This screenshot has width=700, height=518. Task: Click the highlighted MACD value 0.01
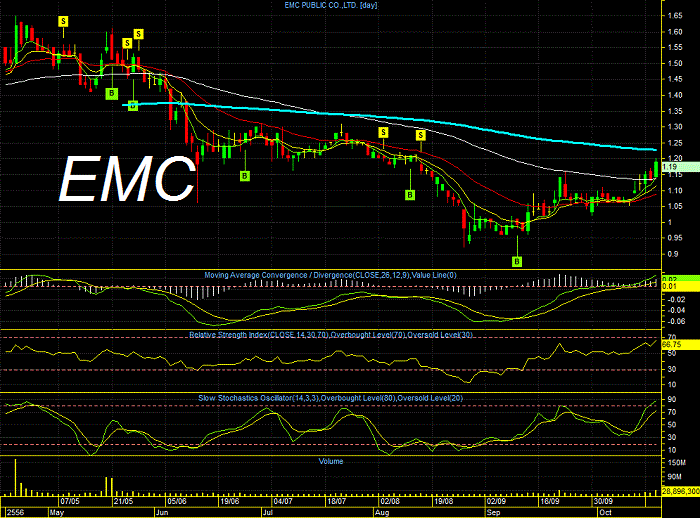[x=680, y=286]
